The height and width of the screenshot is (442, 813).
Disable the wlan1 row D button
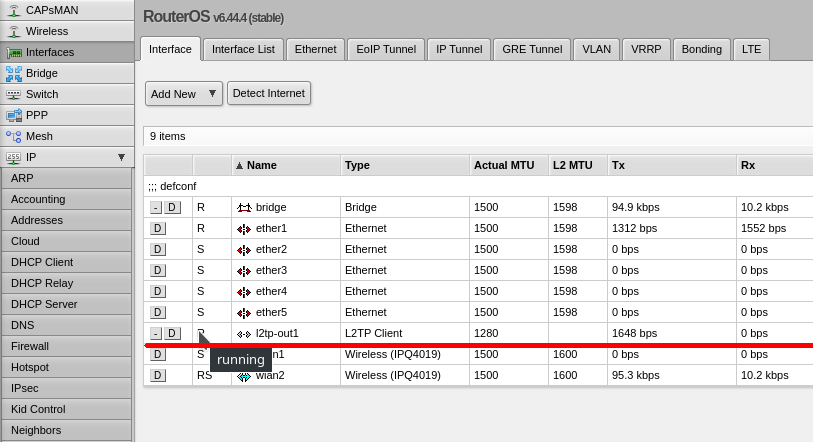point(158,354)
